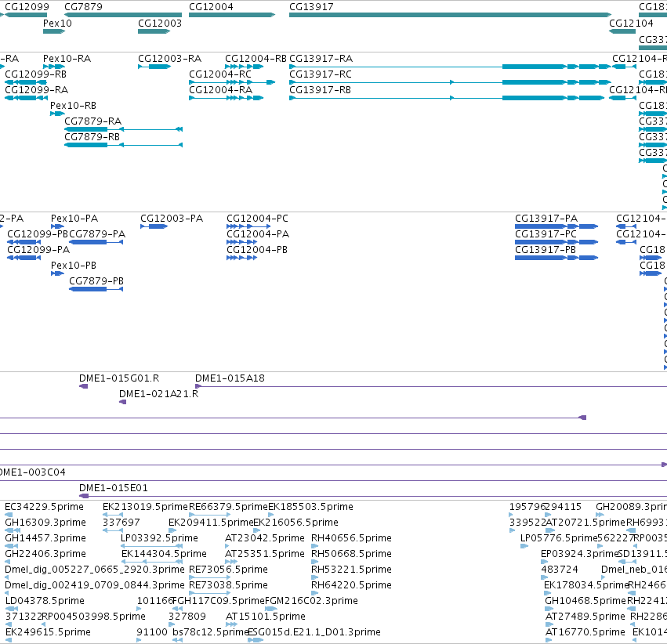Click transcript CG13917-RA label
Viewport: 667px width, 644px height.
pos(321,58)
